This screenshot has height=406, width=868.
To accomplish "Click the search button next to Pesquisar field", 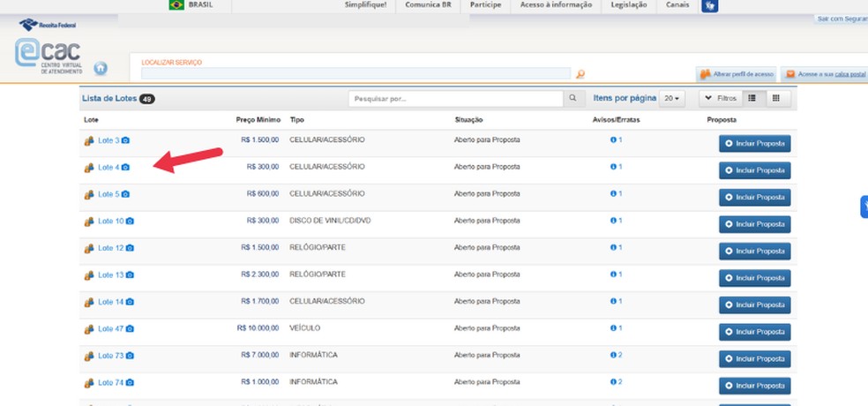I will tap(573, 99).
